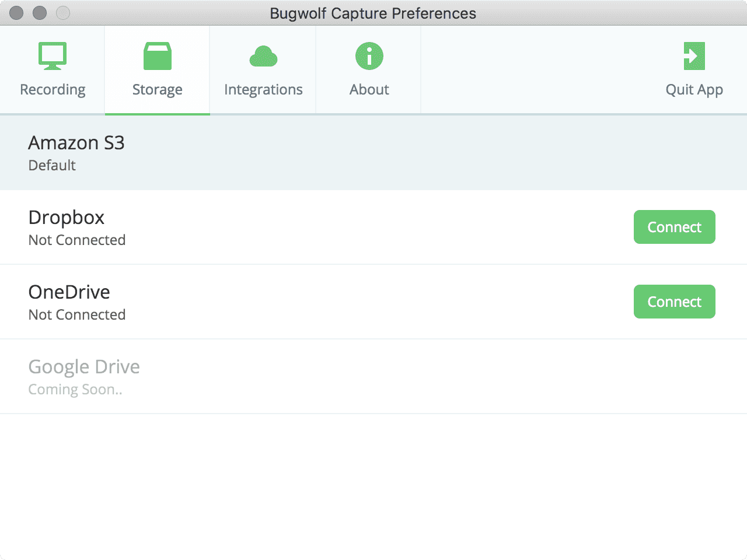The height and width of the screenshot is (560, 747).
Task: Click the Storage box icon
Action: point(158,56)
